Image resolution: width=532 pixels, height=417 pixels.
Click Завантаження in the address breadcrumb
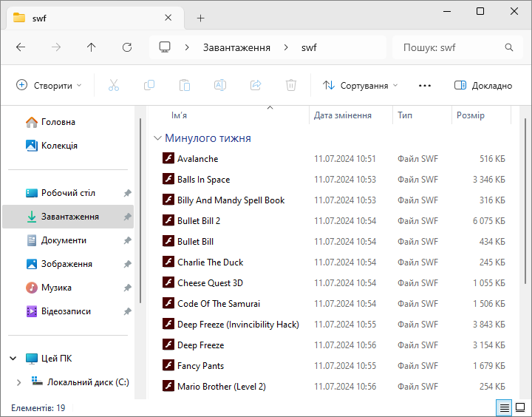click(236, 47)
